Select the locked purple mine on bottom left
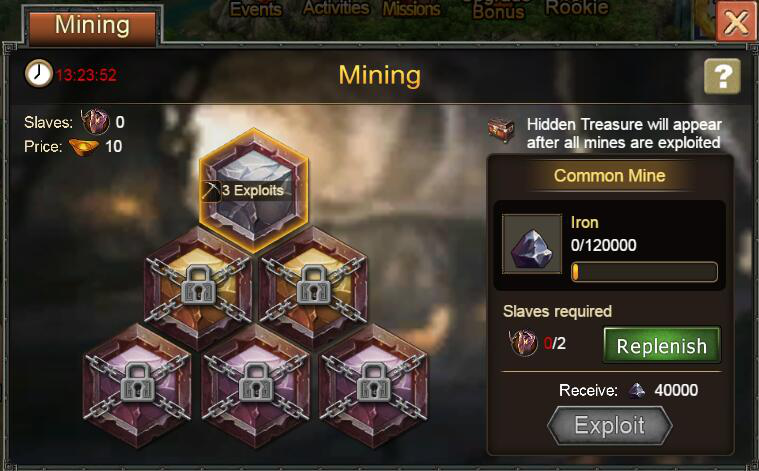This screenshot has height=471, width=759. tap(137, 385)
